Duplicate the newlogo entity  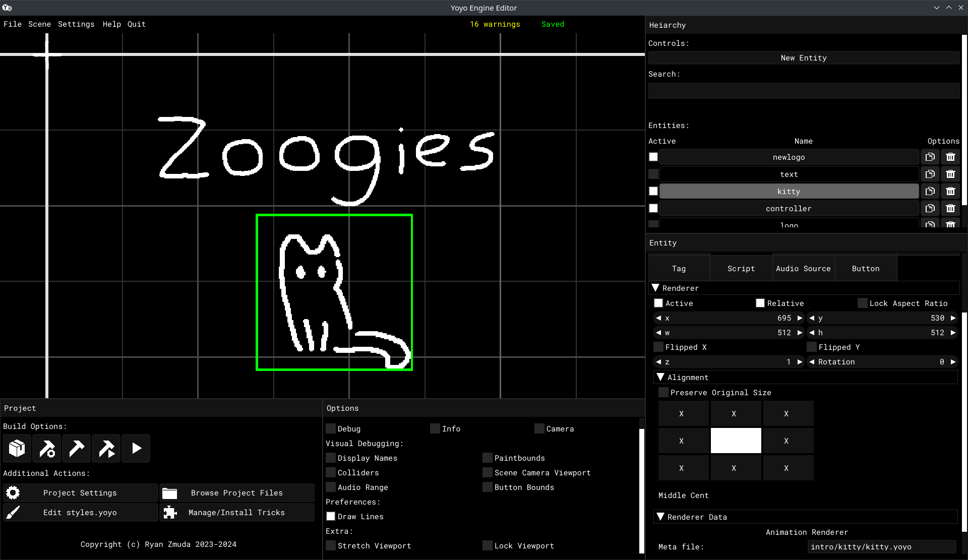point(930,157)
